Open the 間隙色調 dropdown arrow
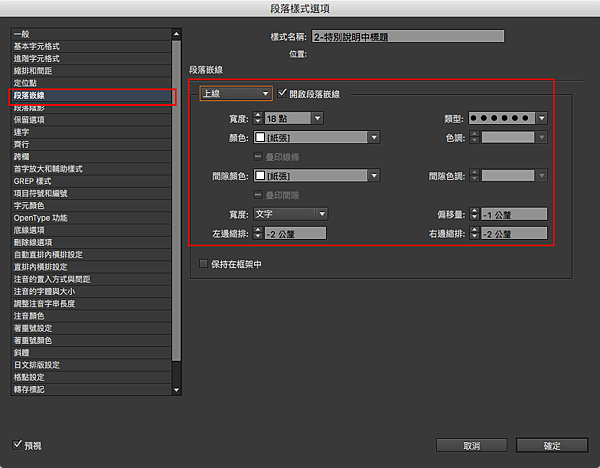Viewport: 600px width, 468px height. (x=541, y=176)
